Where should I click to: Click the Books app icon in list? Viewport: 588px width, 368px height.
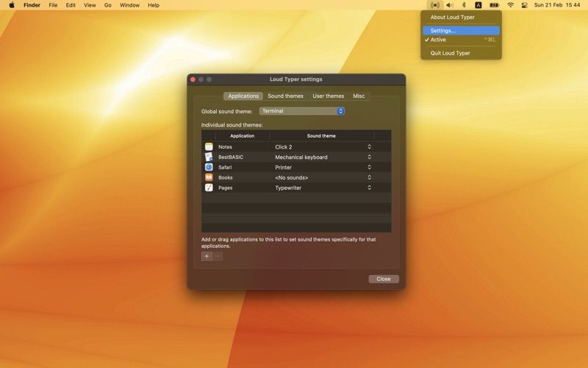209,177
